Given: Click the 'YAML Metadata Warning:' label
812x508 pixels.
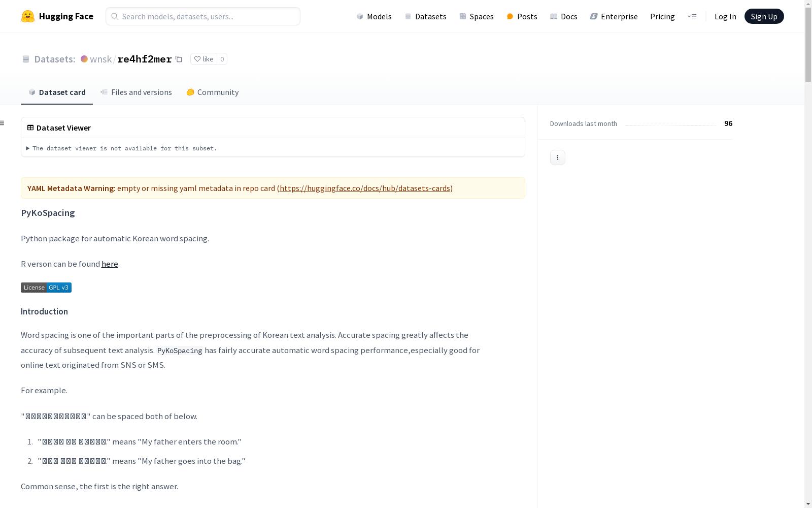Looking at the screenshot, I should (x=72, y=188).
